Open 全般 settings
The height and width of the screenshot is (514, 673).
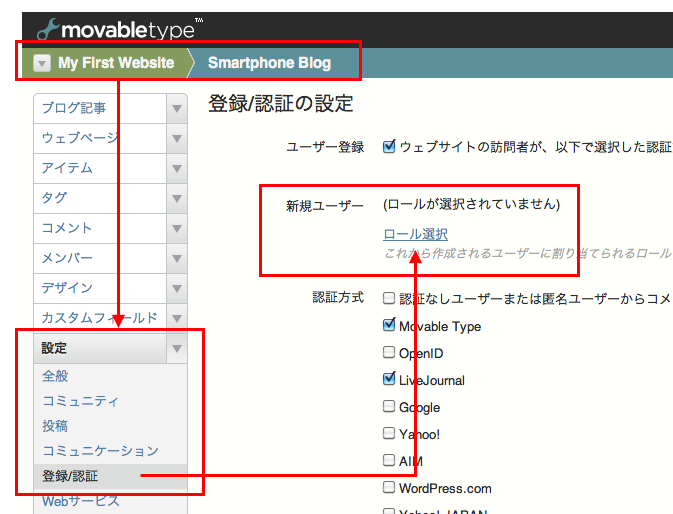point(55,376)
